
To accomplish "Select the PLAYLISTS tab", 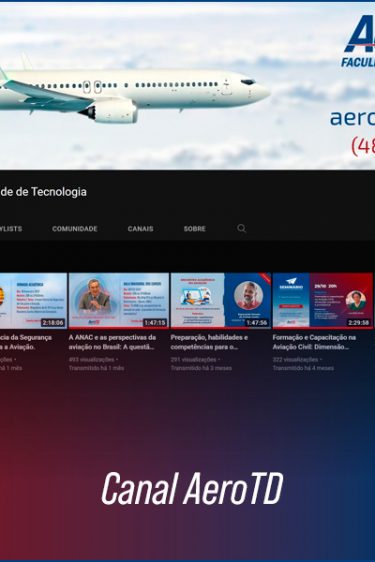I will [11, 229].
